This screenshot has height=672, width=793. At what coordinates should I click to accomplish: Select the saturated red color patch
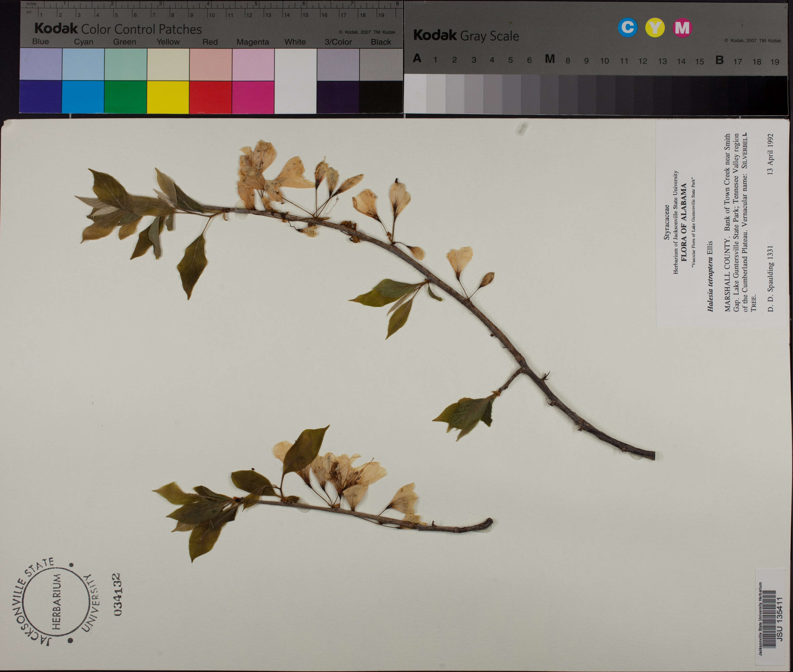click(x=210, y=97)
